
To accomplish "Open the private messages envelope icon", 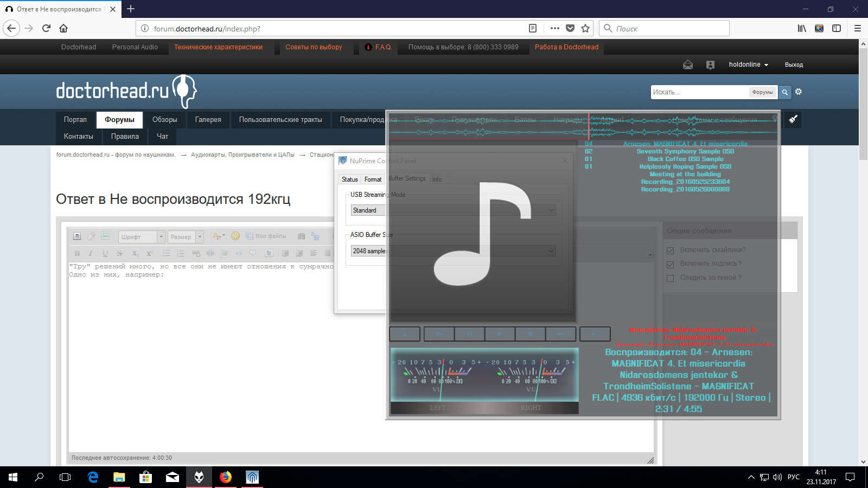I will [x=688, y=65].
